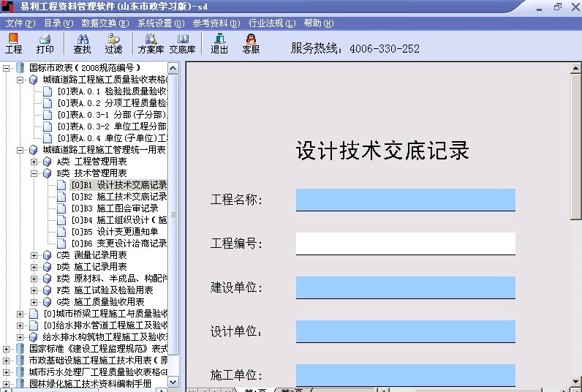The image size is (582, 392).
Task: Click the 过滤 (Filter) toolbar icon
Action: pyautogui.click(x=113, y=43)
